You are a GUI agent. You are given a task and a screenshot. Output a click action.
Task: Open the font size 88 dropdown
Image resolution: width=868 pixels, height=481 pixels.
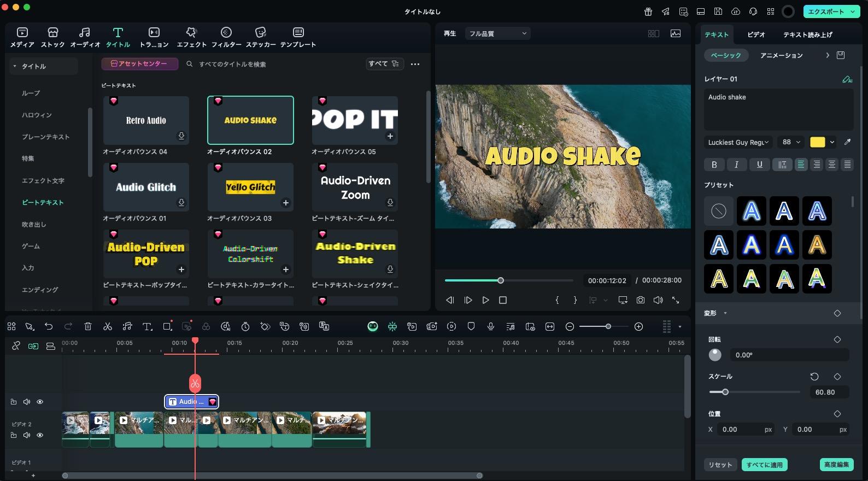point(791,142)
